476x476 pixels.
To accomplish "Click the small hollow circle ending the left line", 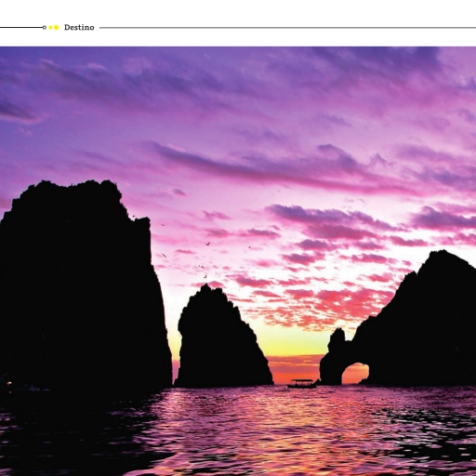I will pos(45,28).
